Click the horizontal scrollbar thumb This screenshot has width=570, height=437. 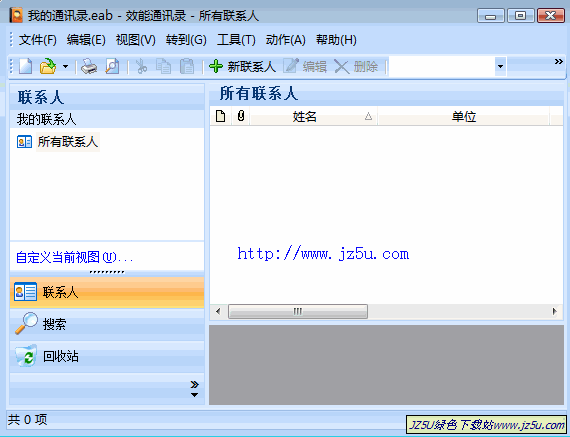click(298, 312)
